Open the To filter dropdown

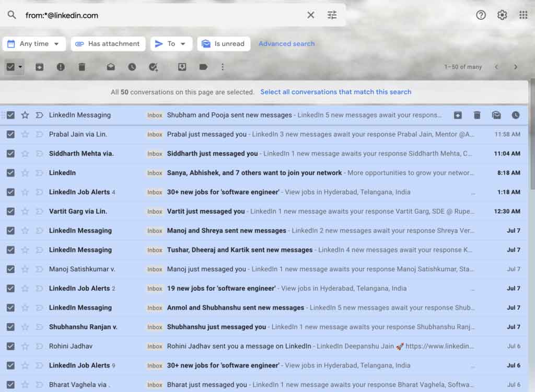click(x=171, y=44)
